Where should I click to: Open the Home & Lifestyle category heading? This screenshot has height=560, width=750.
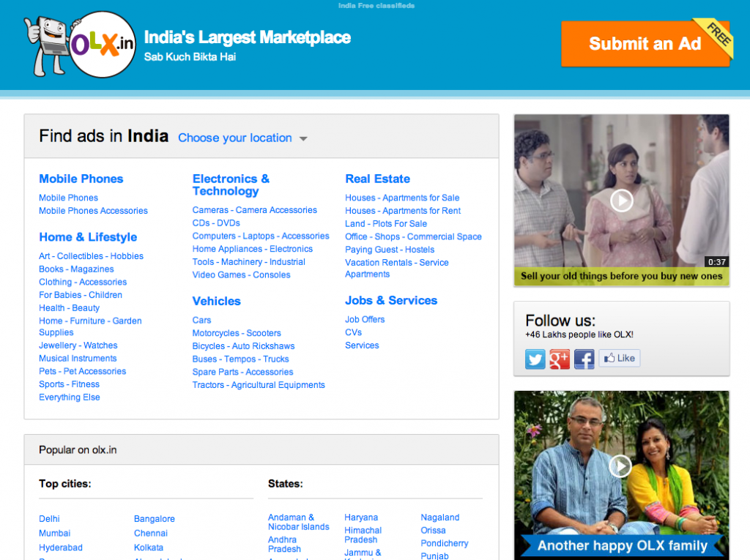tap(88, 237)
